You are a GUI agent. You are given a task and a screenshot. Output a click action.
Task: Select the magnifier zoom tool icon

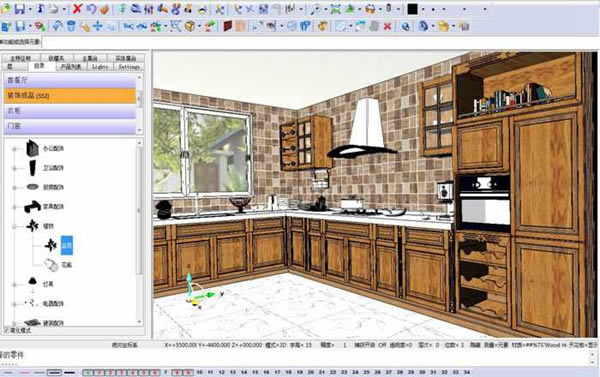point(315,9)
